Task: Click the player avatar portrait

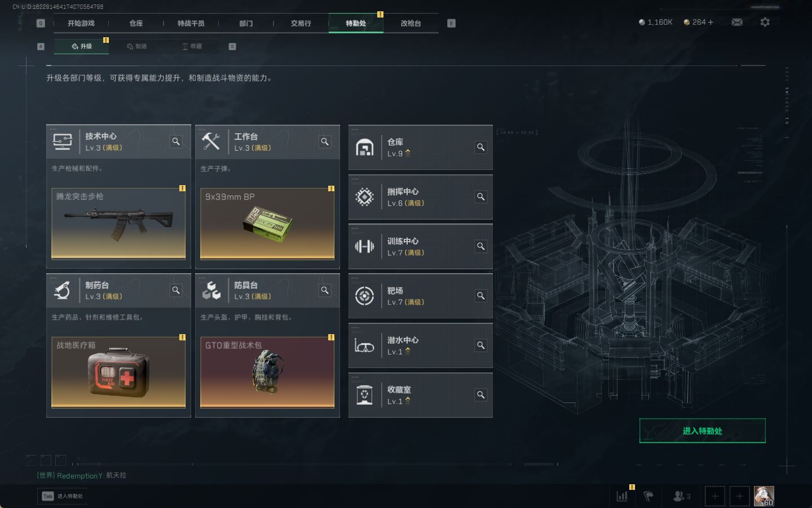Action: 764,496
